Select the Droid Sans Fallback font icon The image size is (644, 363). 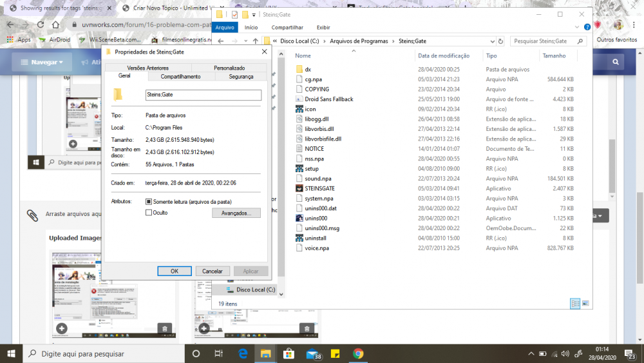[x=299, y=99]
